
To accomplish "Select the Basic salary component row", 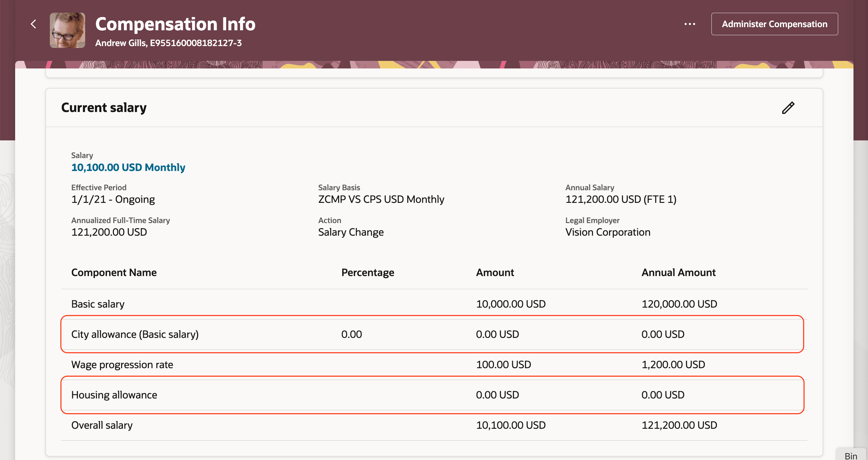I will pos(98,304).
